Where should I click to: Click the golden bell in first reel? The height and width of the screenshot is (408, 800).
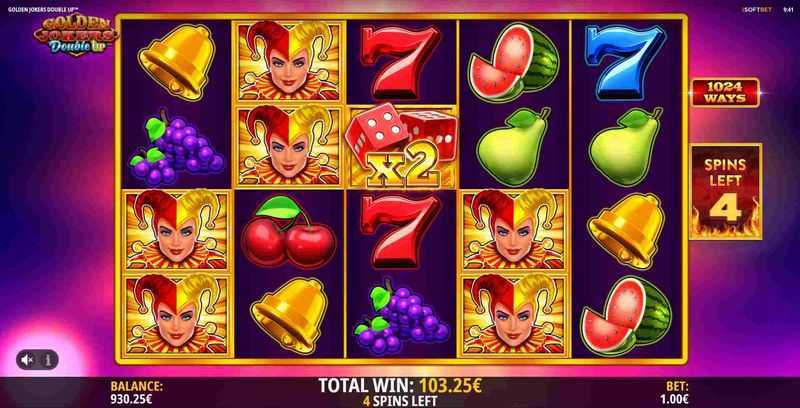(x=177, y=62)
